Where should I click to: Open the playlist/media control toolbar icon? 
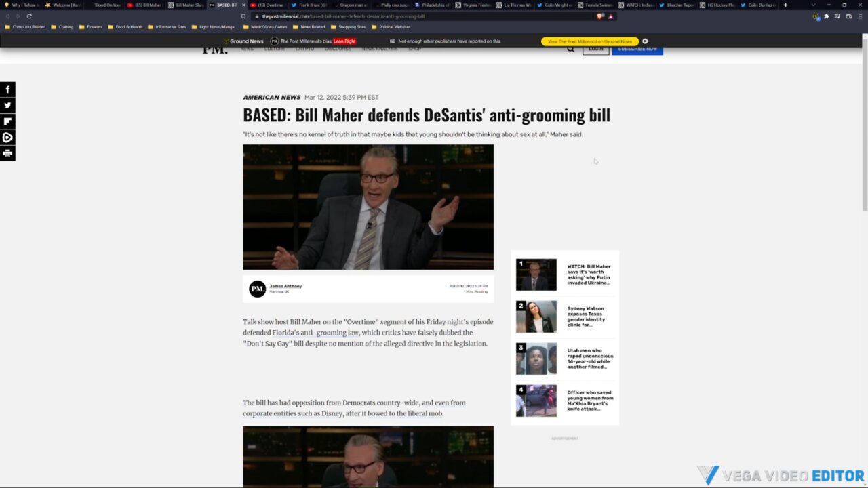(x=837, y=16)
